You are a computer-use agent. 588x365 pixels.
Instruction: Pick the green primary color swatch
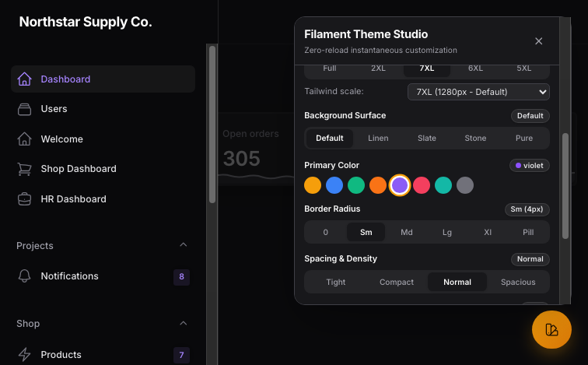tap(356, 185)
